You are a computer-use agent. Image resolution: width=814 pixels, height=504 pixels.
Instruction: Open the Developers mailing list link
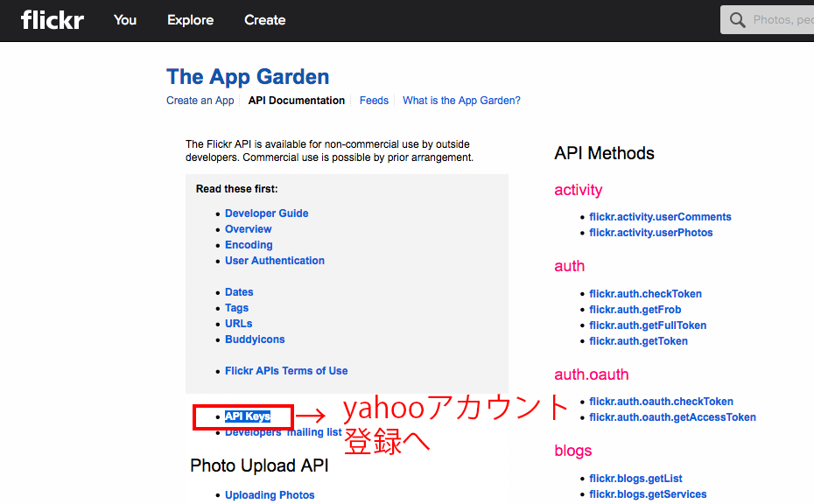click(283, 431)
